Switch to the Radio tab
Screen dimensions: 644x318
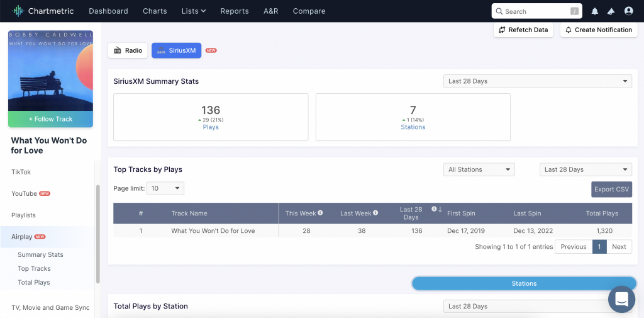click(128, 50)
